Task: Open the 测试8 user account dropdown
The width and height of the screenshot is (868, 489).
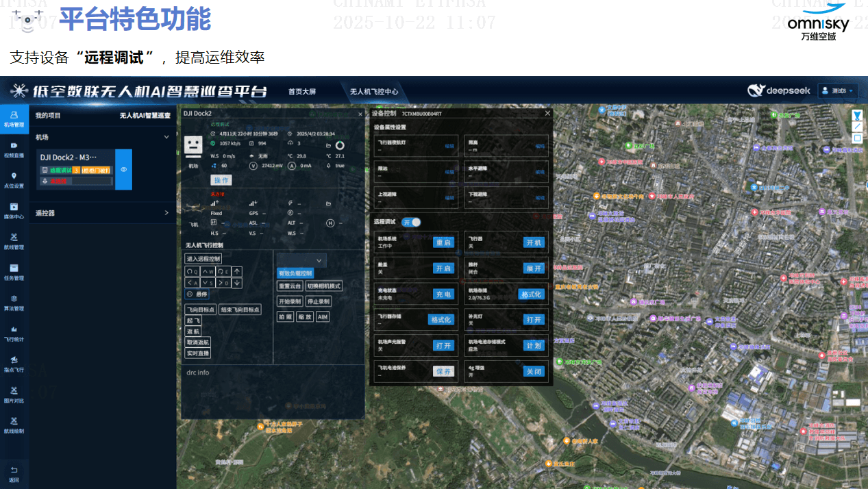Action: click(x=838, y=91)
